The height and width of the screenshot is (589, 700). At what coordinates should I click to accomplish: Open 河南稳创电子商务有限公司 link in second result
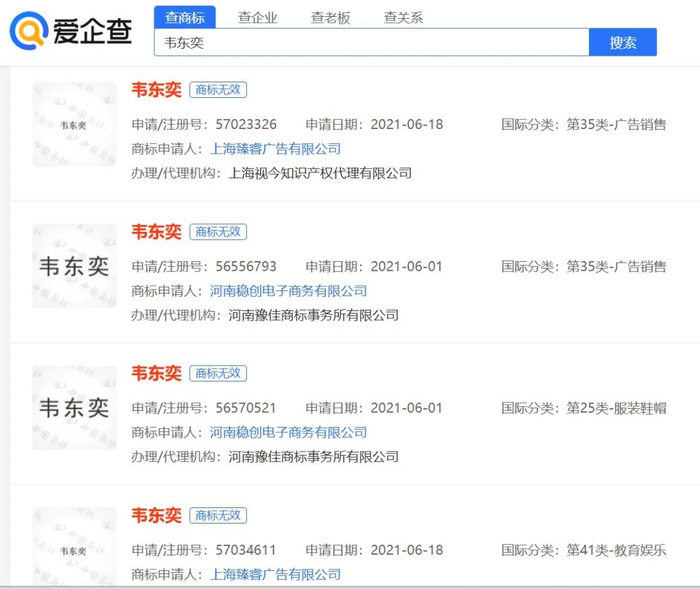click(x=288, y=291)
